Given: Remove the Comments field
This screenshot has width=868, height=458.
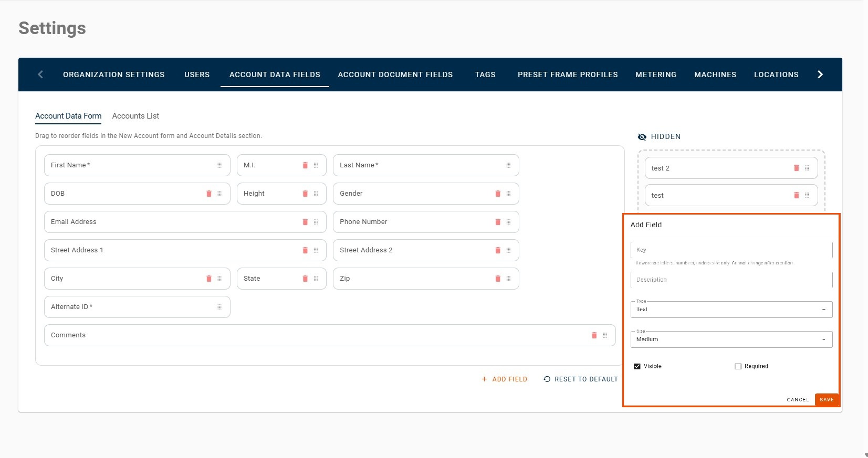Looking at the screenshot, I should pyautogui.click(x=594, y=335).
